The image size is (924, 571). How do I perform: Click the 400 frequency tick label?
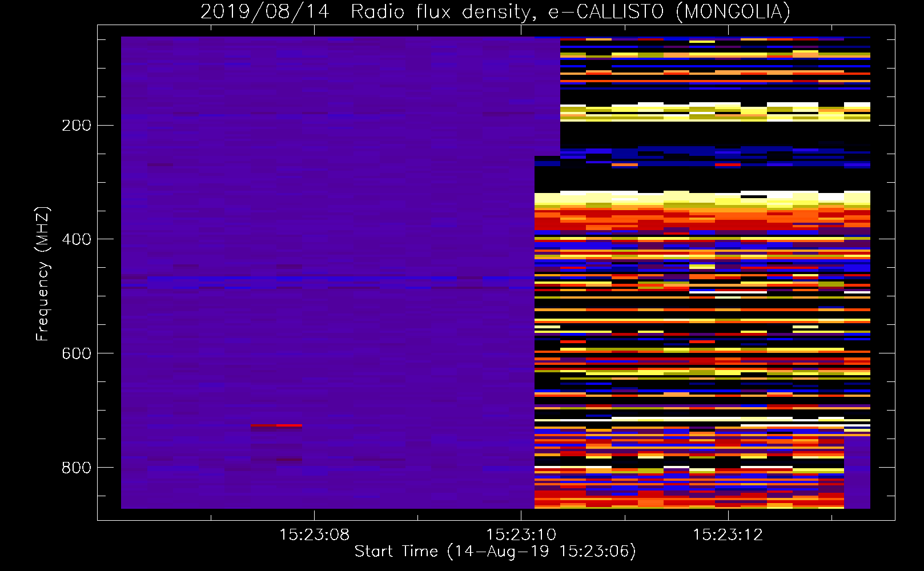[x=77, y=239]
